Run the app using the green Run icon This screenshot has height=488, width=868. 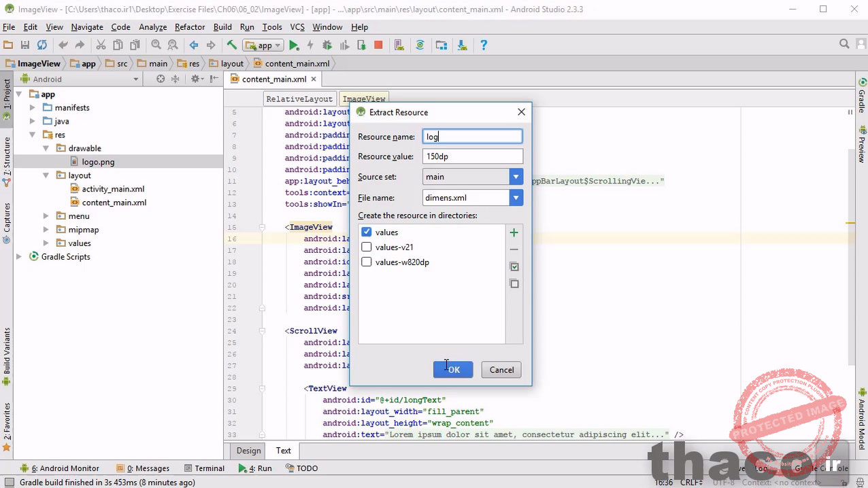tap(294, 46)
